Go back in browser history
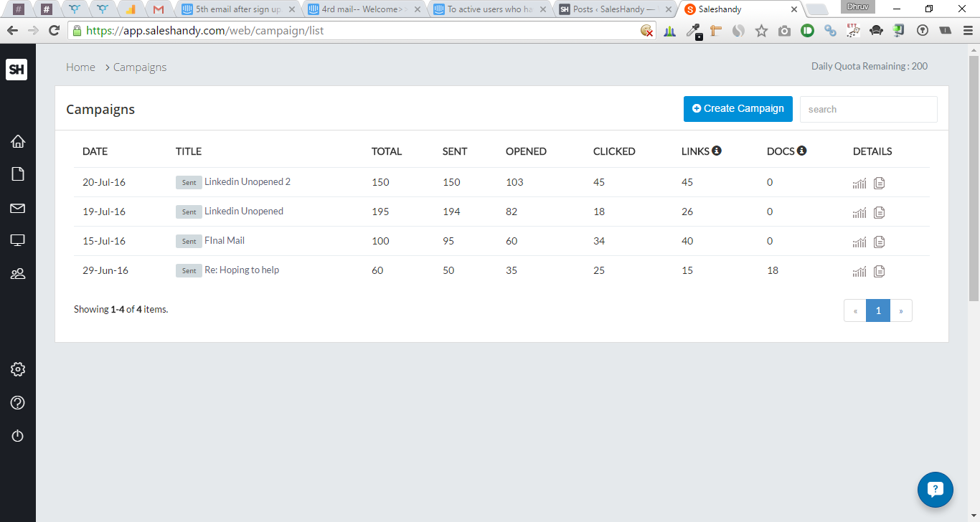 tap(12, 31)
